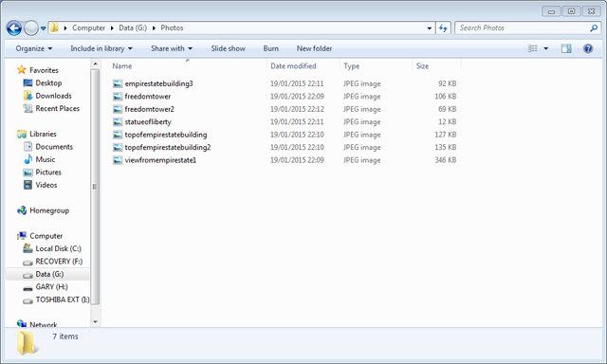The height and width of the screenshot is (364, 607).
Task: Open the Organize dropdown menu
Action: (34, 48)
